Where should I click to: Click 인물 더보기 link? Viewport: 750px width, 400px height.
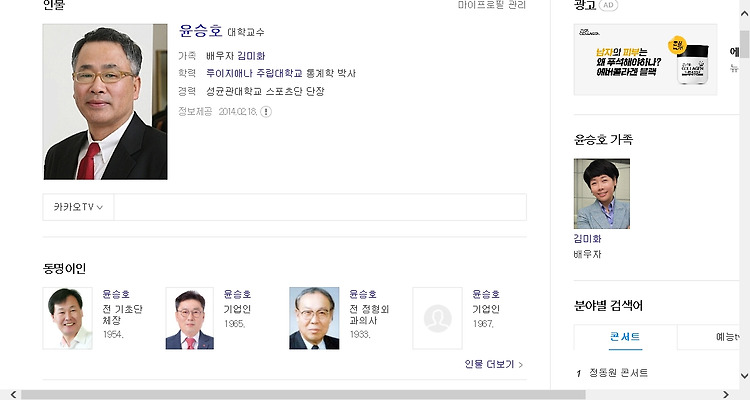pos(494,364)
